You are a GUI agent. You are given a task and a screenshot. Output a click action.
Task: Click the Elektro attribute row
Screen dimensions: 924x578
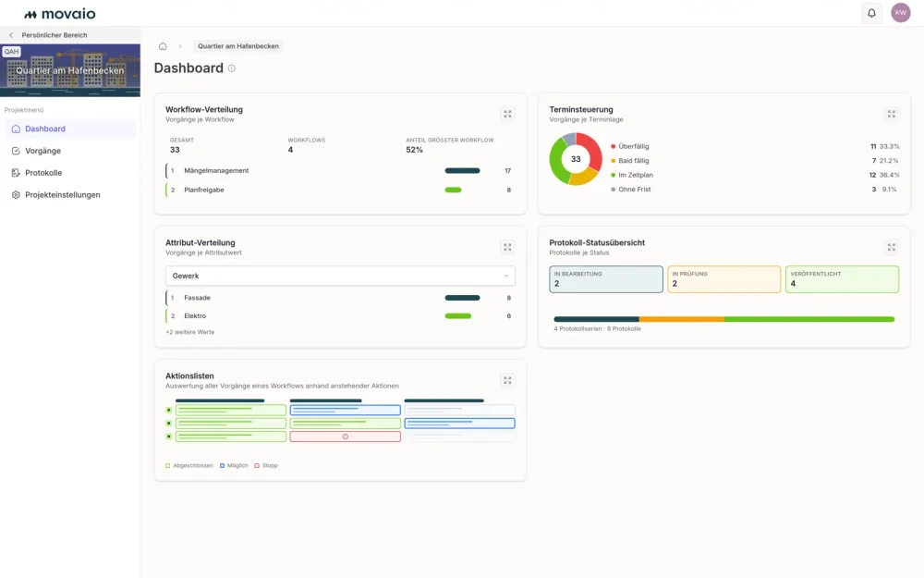(x=340, y=316)
